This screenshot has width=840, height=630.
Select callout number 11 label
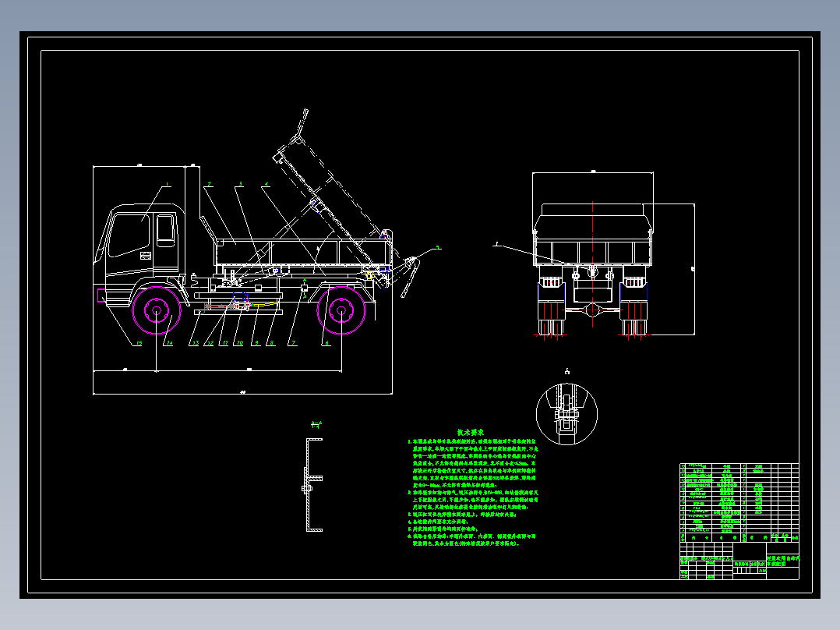coord(225,342)
